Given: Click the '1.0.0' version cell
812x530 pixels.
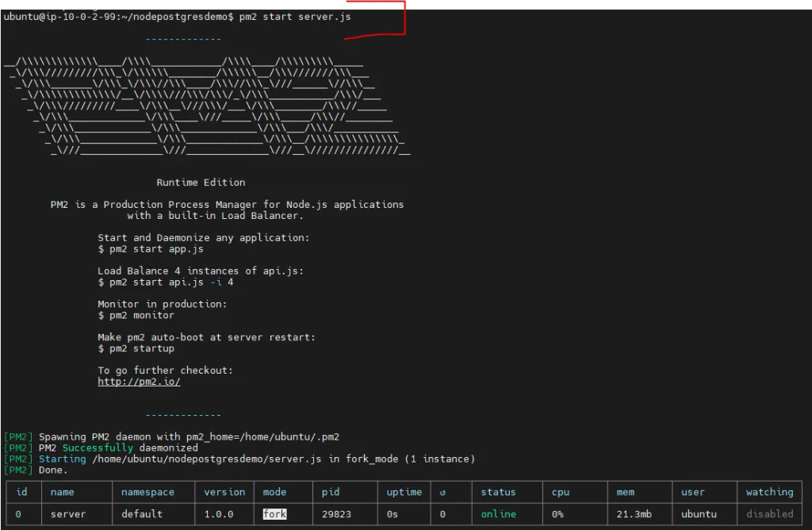Looking at the screenshot, I should [219, 514].
